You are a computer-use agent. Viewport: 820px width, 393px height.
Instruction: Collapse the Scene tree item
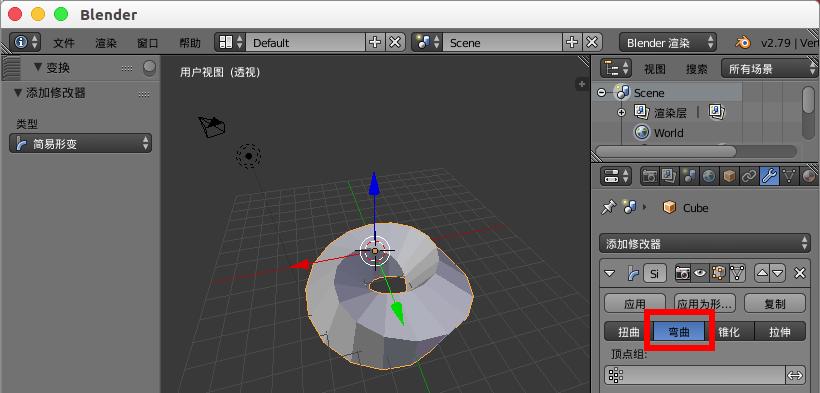coord(601,93)
